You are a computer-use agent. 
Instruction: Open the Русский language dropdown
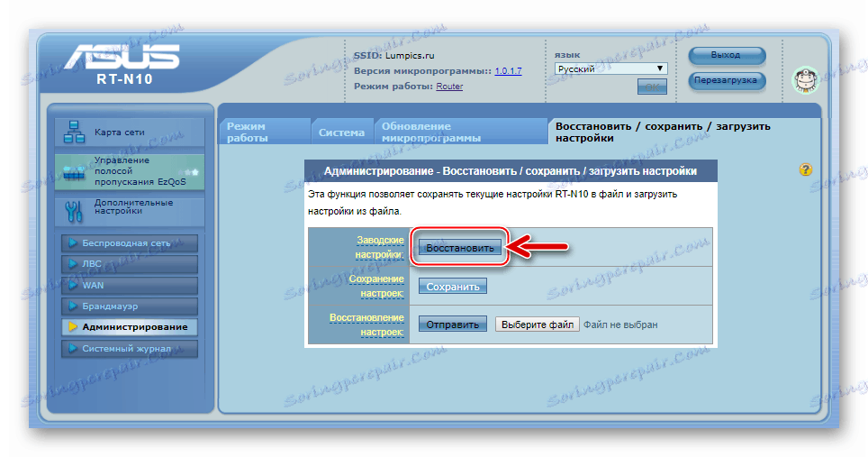point(611,69)
